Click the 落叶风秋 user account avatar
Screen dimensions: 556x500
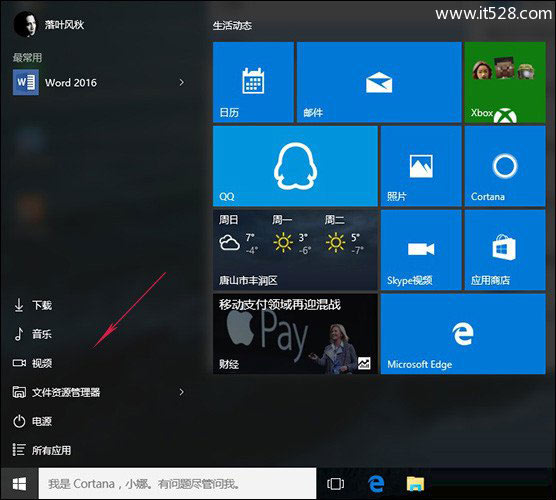[25, 24]
